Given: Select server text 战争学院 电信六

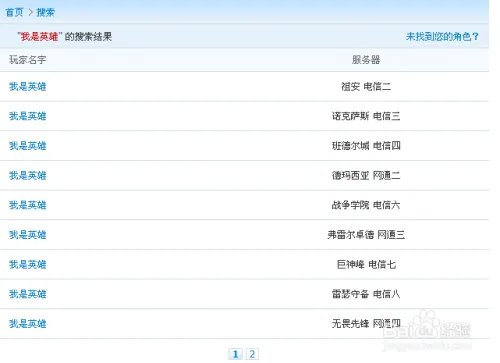Looking at the screenshot, I should [366, 205].
